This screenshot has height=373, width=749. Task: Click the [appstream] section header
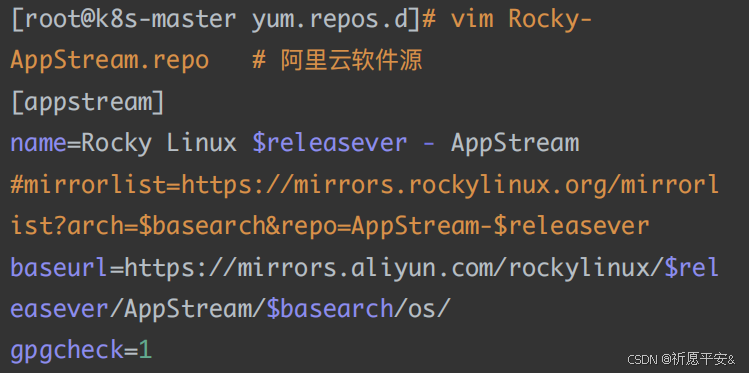[87, 102]
